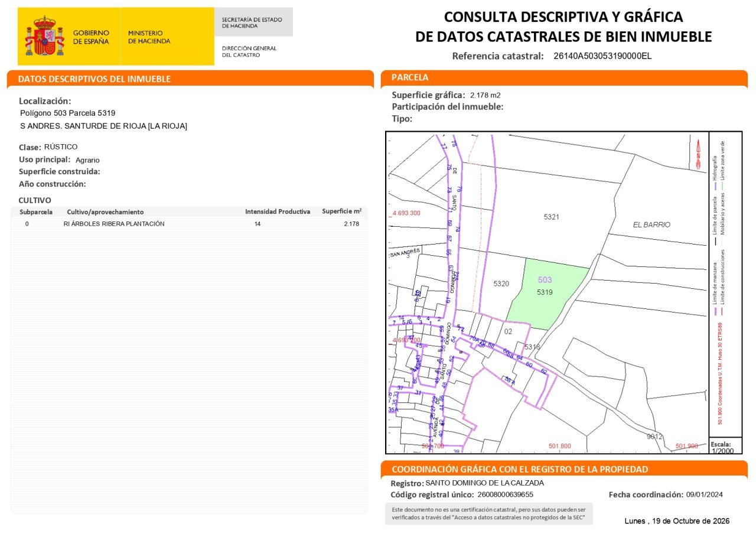Click the 'CULTIVO' table heading
The image size is (756, 534).
pyautogui.click(x=35, y=200)
